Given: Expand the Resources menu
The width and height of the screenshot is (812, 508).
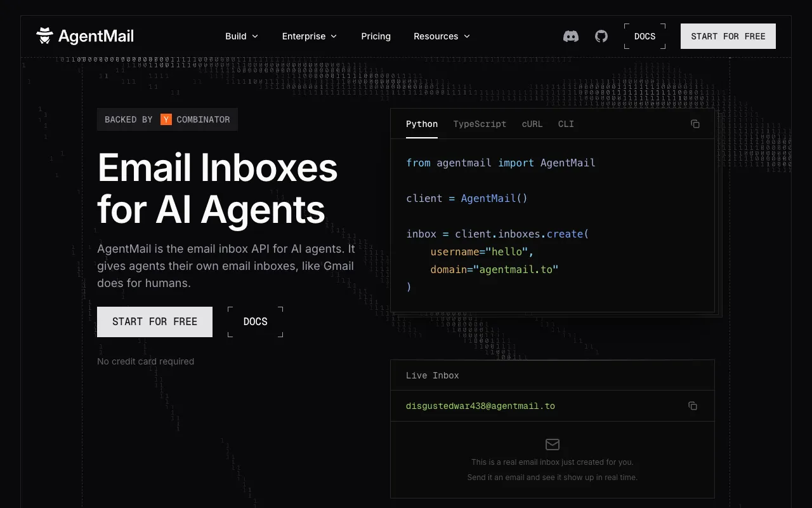Looking at the screenshot, I should (x=442, y=36).
